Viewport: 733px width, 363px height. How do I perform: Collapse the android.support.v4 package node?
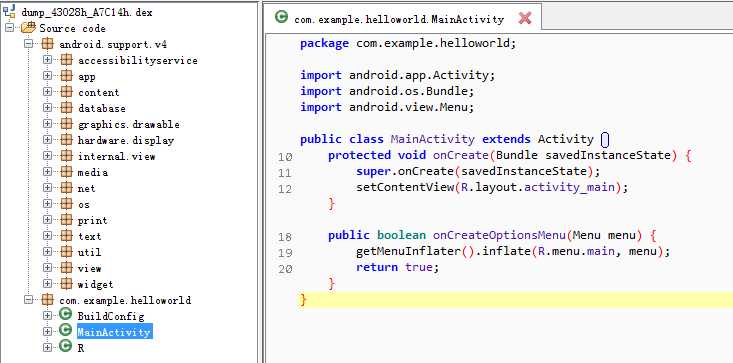[29, 44]
